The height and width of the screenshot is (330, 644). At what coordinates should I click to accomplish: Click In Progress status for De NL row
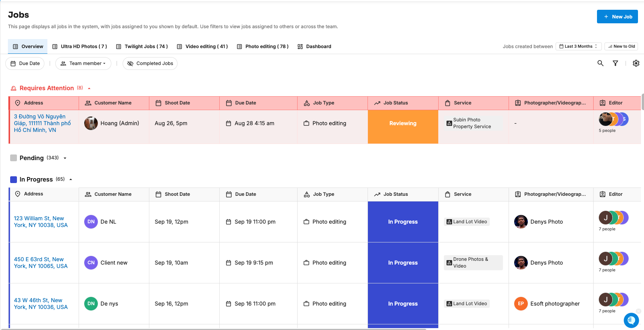coord(403,222)
